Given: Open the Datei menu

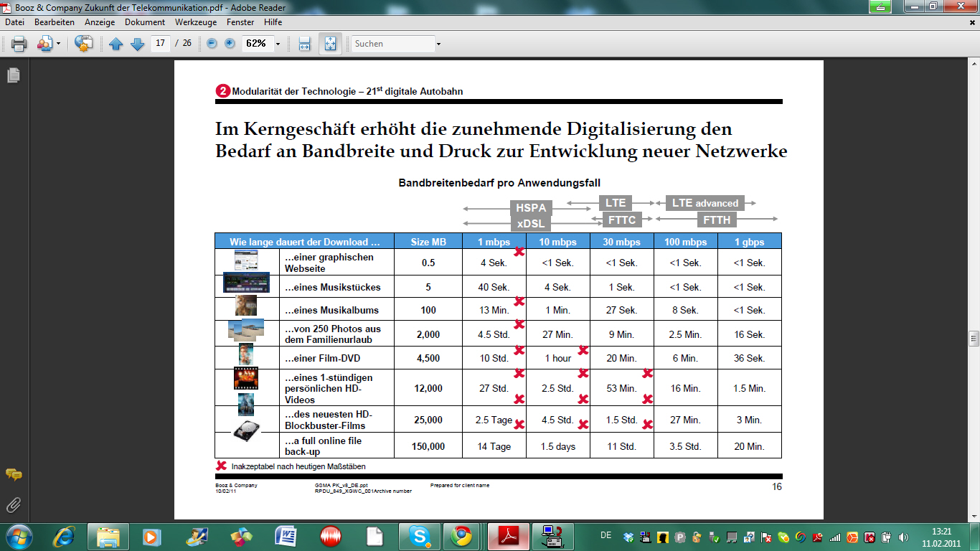Looking at the screenshot, I should 14,22.
